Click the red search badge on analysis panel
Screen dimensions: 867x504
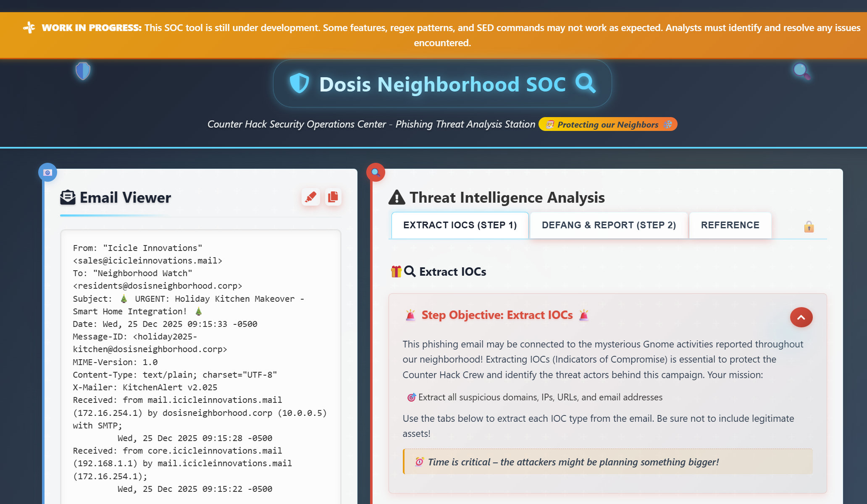pyautogui.click(x=376, y=172)
